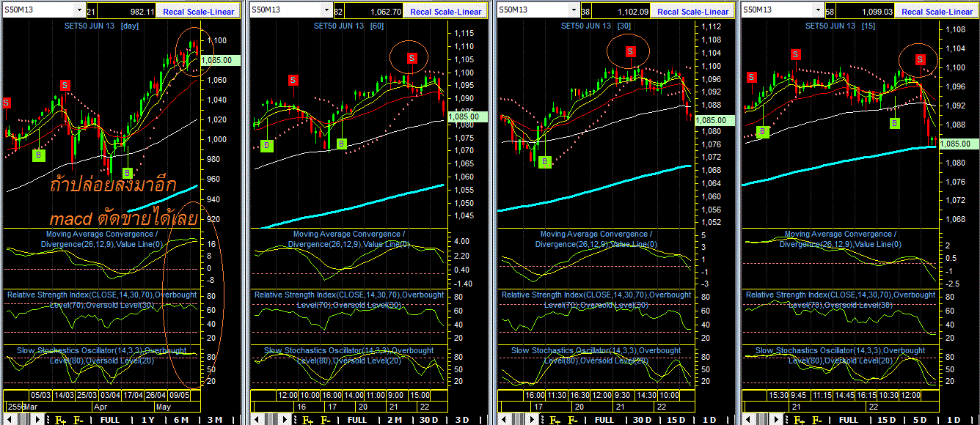Click F+ icon under 30-minute chart
The image size is (980, 425).
555,420
